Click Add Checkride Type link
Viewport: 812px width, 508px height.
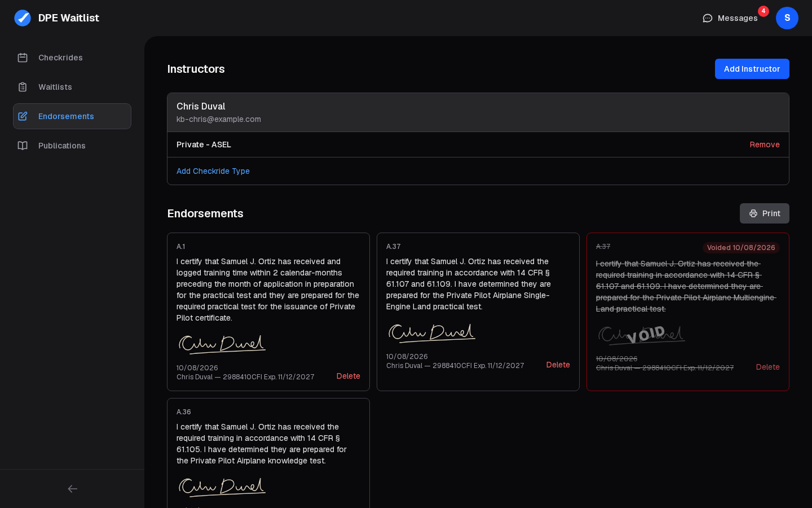pos(213,171)
